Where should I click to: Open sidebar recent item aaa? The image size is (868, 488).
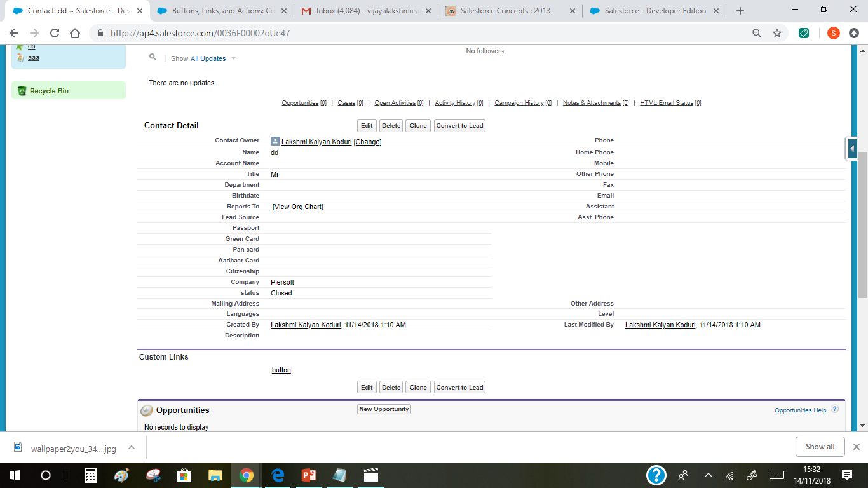click(34, 58)
